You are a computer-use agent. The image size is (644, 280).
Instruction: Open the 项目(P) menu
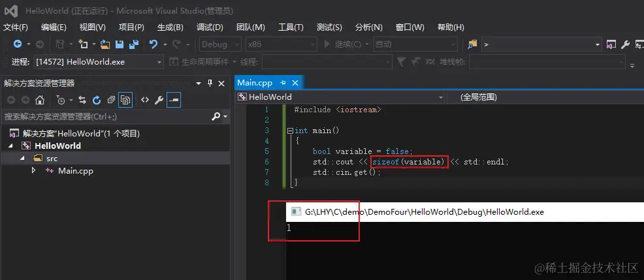(131, 27)
